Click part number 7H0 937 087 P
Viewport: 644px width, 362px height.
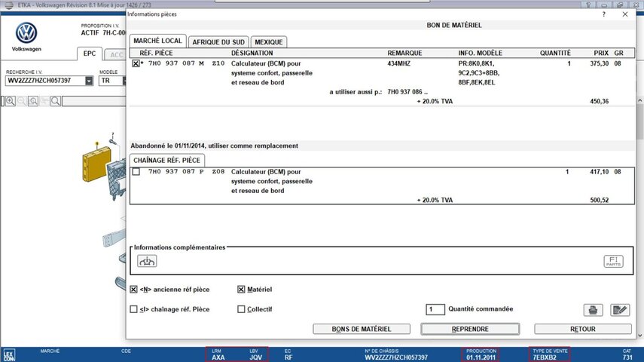coord(176,171)
